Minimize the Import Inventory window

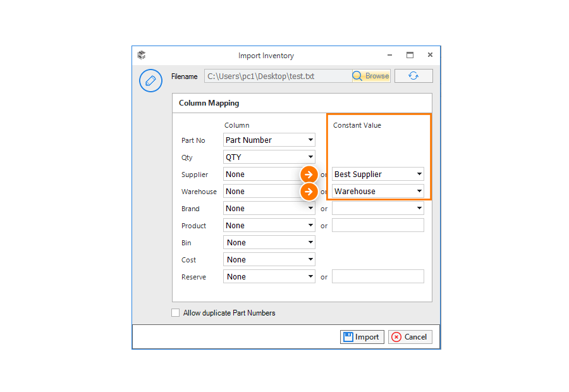click(389, 55)
